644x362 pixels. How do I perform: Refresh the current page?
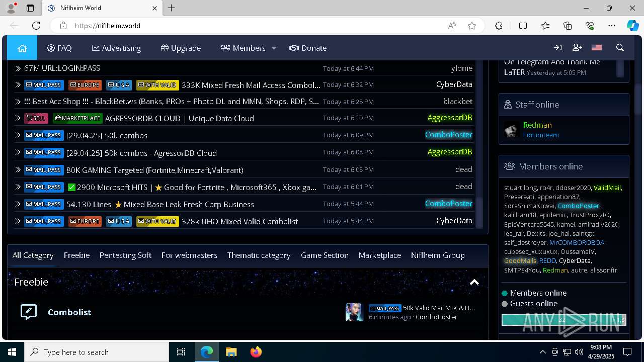[36, 26]
